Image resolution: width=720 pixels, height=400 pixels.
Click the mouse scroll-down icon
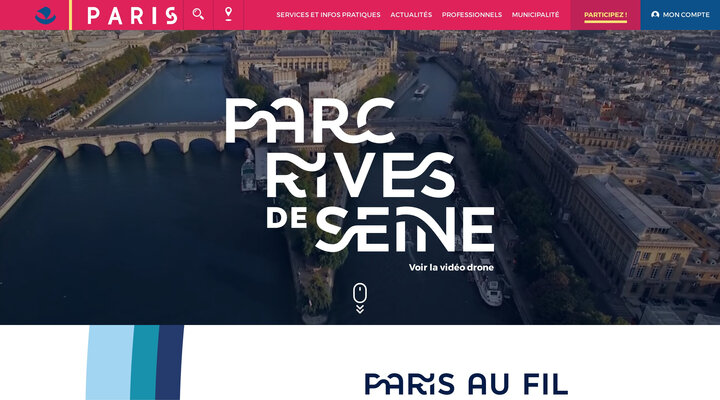click(x=360, y=293)
